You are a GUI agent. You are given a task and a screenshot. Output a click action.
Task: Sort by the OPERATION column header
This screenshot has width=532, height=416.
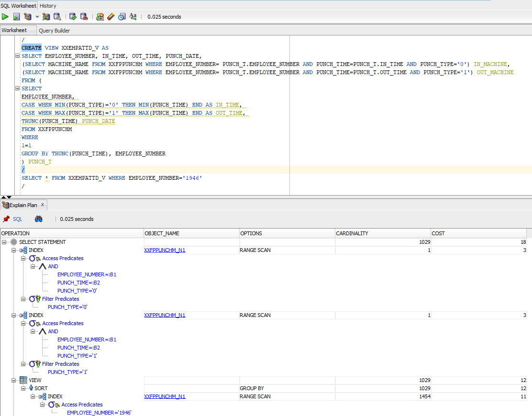(72, 233)
